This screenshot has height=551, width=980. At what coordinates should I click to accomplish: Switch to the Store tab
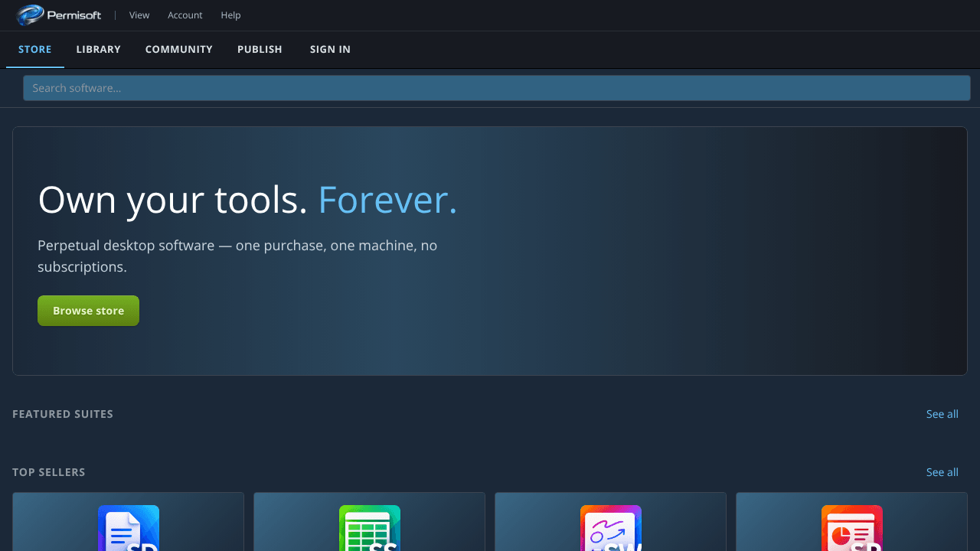[35, 49]
